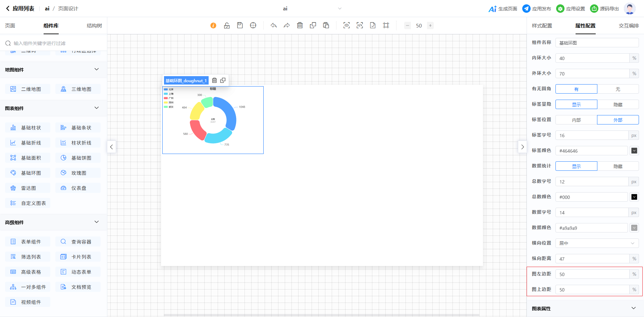
Task: Open the 结构树 tab
Action: tap(94, 26)
